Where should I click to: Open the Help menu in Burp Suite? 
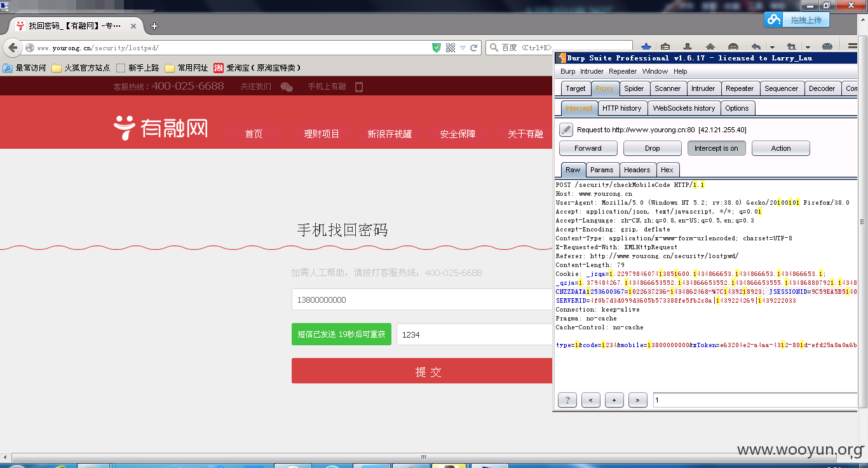680,71
